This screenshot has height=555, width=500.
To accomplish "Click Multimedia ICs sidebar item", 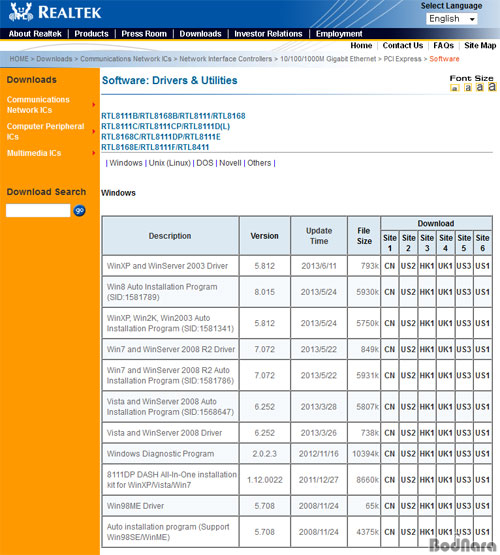I will [34, 153].
